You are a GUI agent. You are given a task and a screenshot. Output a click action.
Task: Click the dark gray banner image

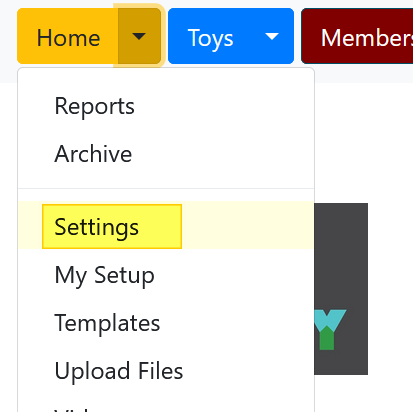pyautogui.click(x=341, y=289)
